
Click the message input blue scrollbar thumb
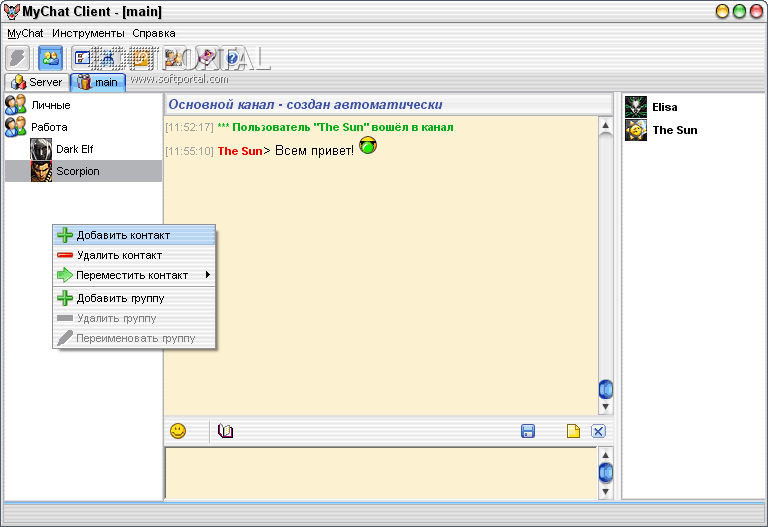coord(605,473)
